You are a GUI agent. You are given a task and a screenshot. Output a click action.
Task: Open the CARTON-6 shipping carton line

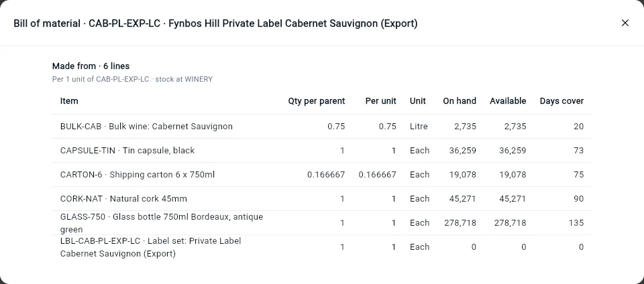coord(321,175)
